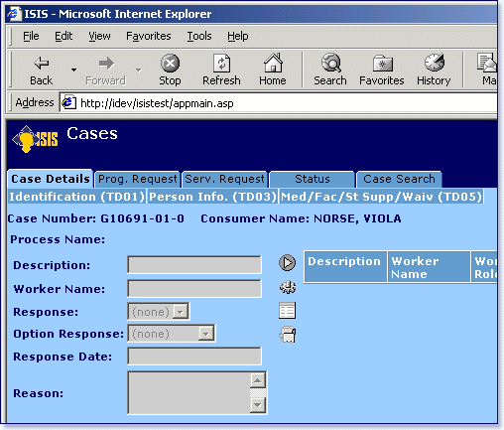Switch to the Prog. Request tab
This screenshot has height=430, width=504.
pos(138,179)
